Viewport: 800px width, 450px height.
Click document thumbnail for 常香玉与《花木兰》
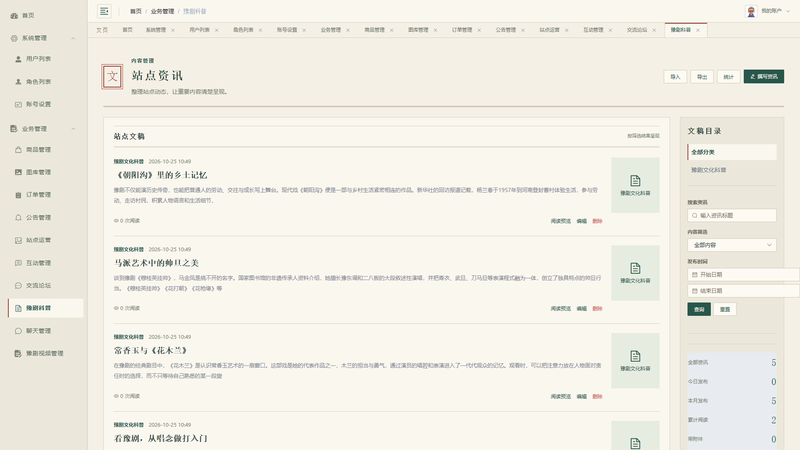click(635, 361)
